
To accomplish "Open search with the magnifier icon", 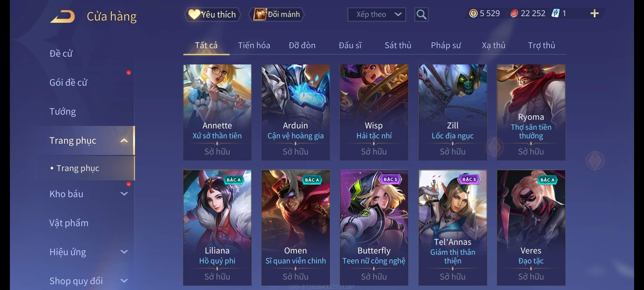I will pos(421,15).
